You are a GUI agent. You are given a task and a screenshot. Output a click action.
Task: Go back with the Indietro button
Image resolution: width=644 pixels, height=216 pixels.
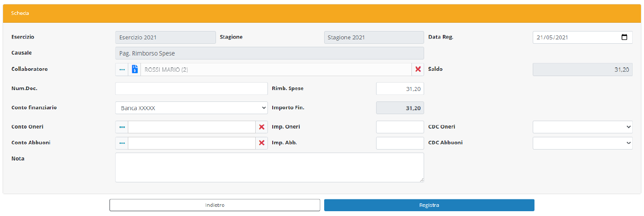click(215, 205)
